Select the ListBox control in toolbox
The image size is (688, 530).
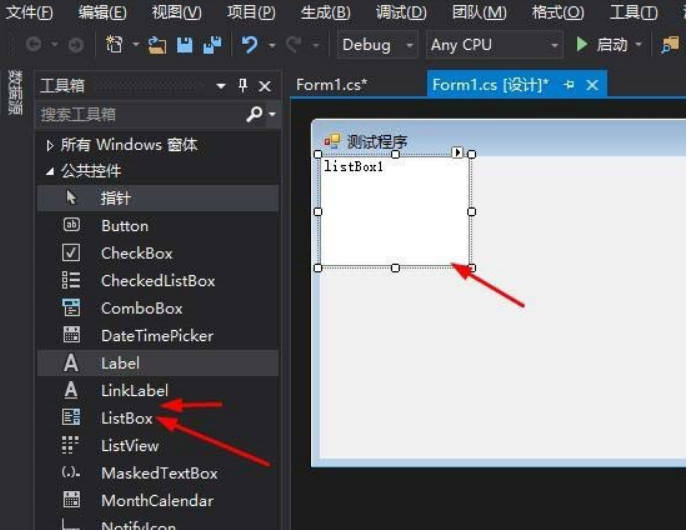158,418
